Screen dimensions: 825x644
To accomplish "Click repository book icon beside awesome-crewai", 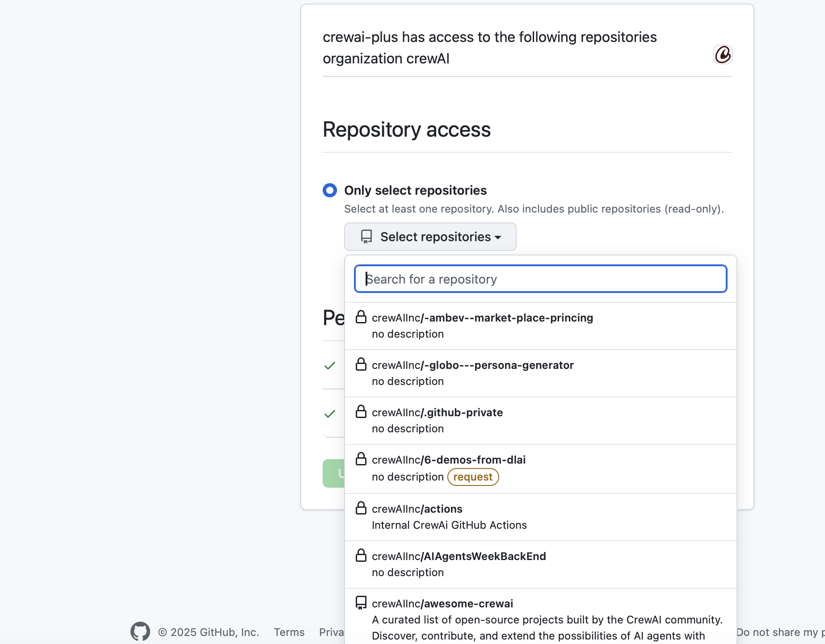I will click(361, 602).
